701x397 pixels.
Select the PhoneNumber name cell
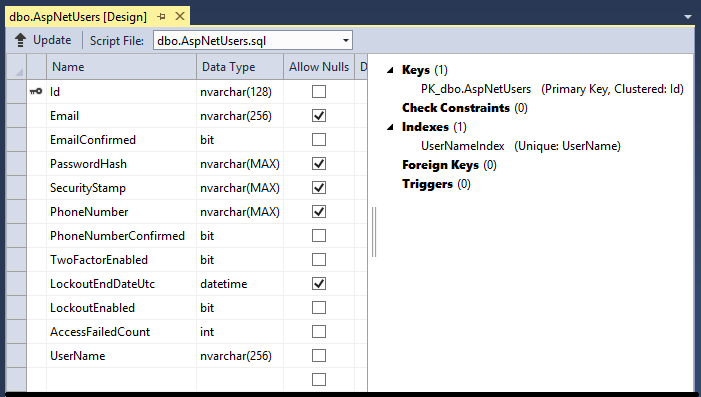click(121, 211)
